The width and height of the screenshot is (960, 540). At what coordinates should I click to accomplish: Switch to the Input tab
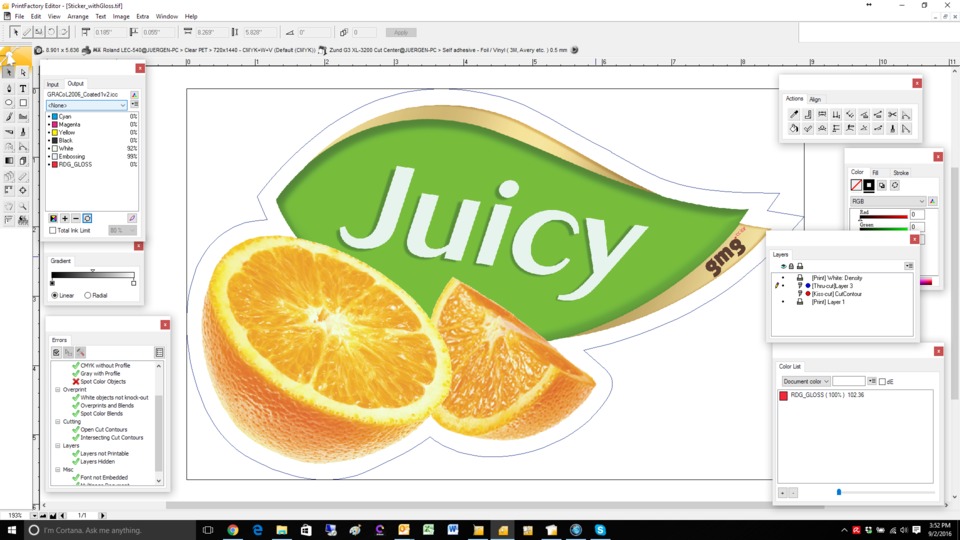click(x=53, y=84)
